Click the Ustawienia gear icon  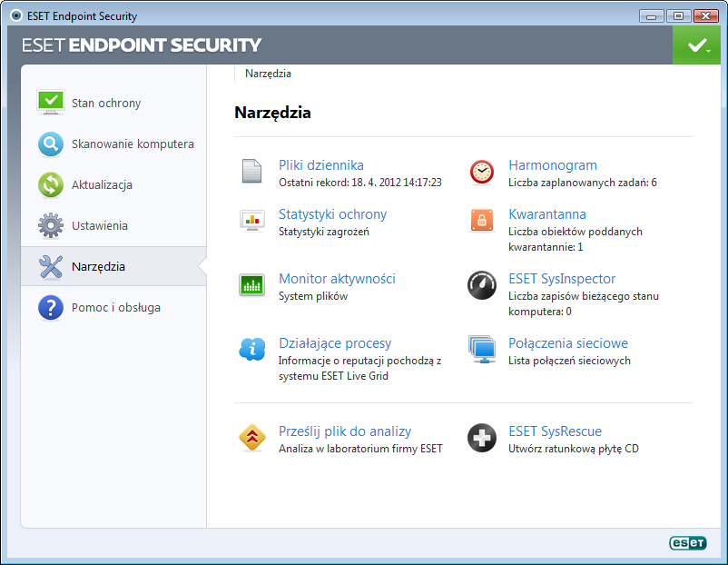[51, 225]
